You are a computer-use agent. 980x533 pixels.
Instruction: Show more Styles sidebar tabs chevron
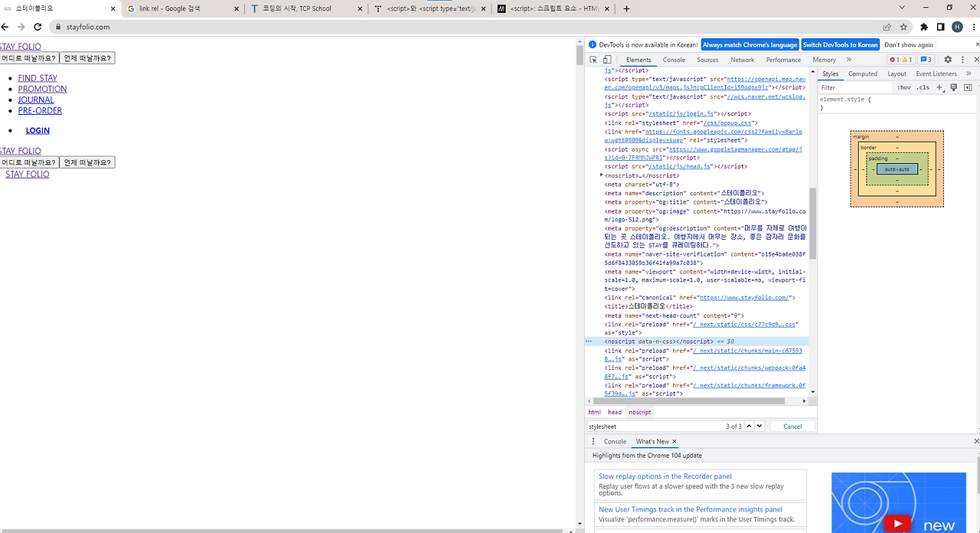click(969, 74)
